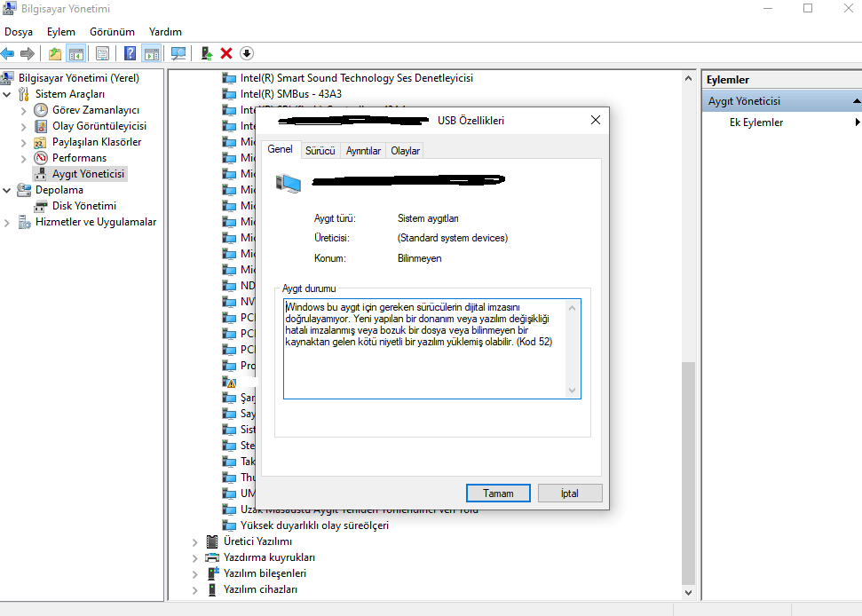Click Update device driver icon

pos(206,53)
